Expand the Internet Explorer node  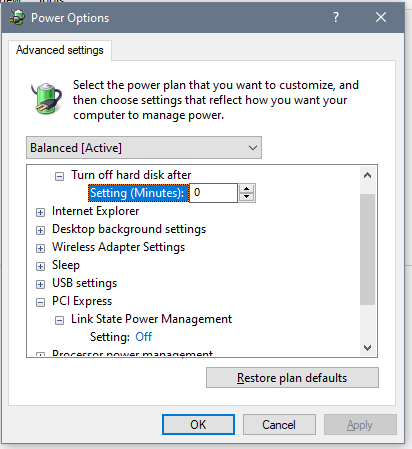pyautogui.click(x=40, y=212)
